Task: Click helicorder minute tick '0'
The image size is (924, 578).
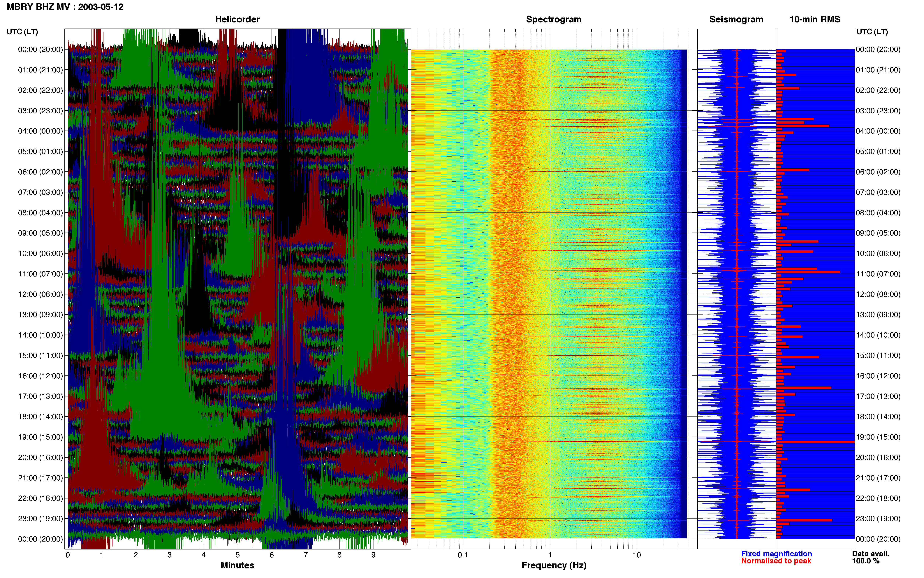Action: 68,555
